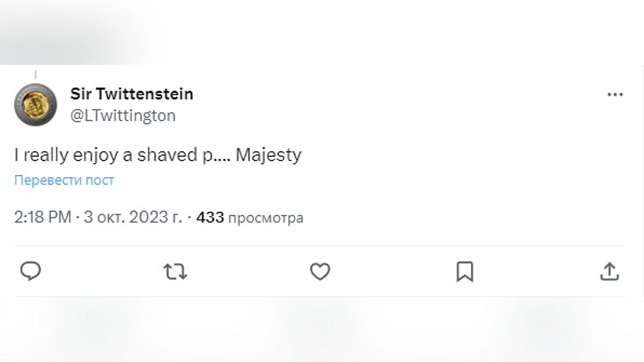Open the three-dot more options menu

(614, 95)
